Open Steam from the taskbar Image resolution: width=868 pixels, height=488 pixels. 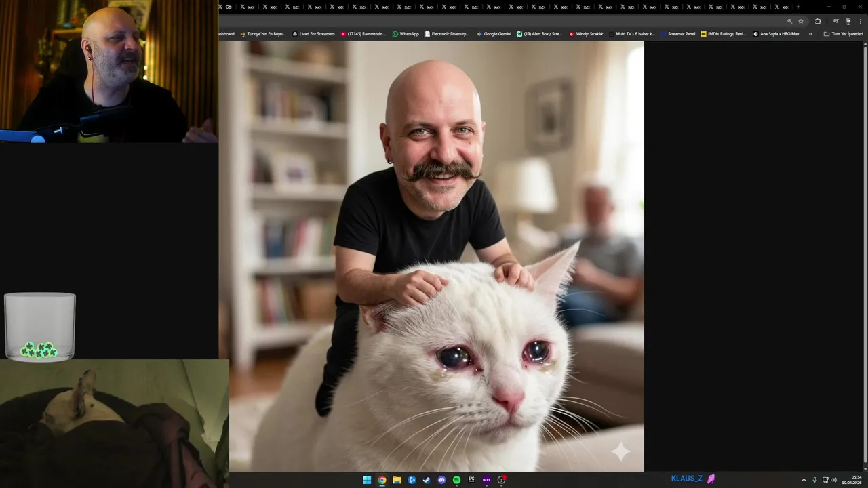427,480
